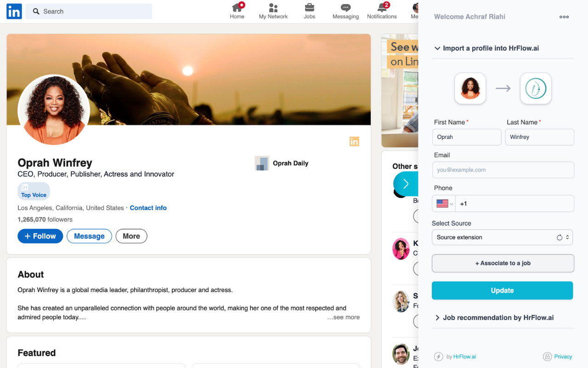The height and width of the screenshot is (368, 588).
Task: Click the blonde woman avatar in sidebar
Action: click(401, 301)
